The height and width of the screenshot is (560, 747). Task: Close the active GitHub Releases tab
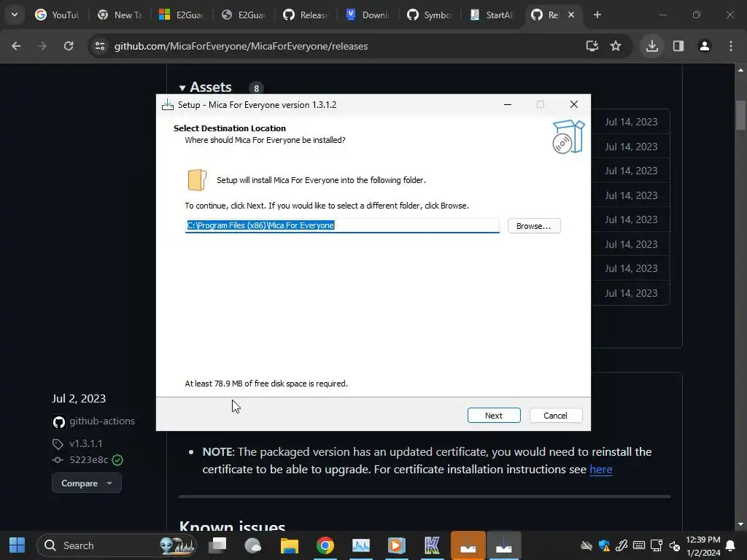pos(571,15)
